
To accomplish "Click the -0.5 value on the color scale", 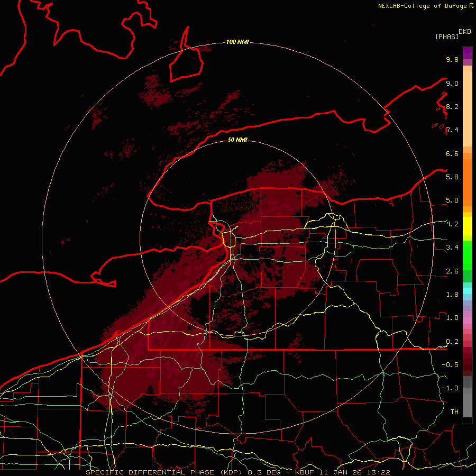I will click(x=450, y=365).
